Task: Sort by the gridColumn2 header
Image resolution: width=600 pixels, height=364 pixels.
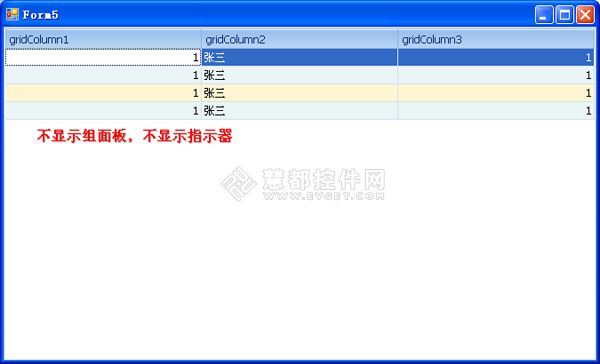Action: [x=300, y=39]
